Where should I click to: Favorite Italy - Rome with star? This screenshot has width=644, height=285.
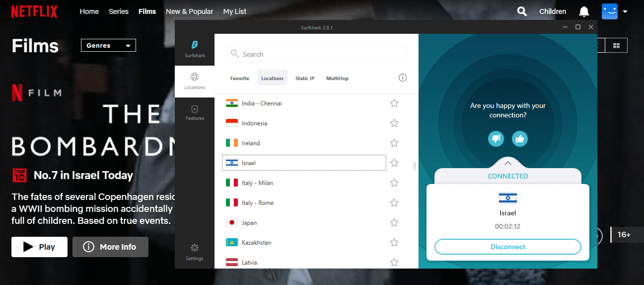click(x=394, y=202)
